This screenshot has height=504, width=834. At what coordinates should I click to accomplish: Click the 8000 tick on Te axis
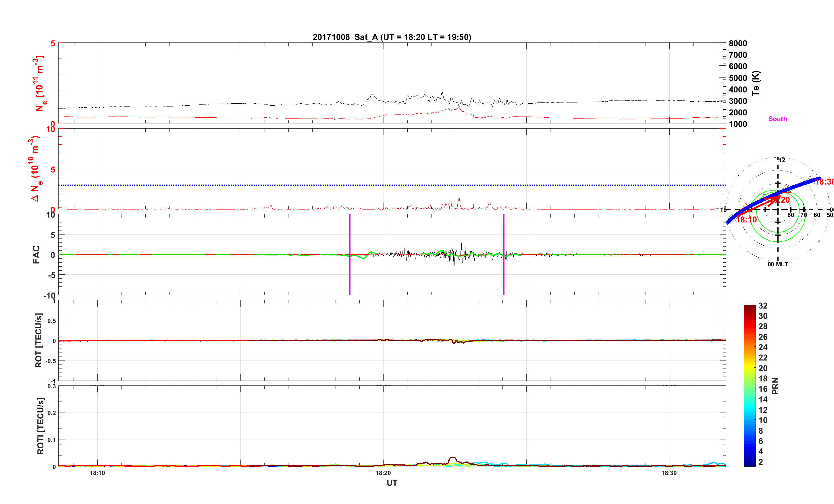click(x=738, y=43)
